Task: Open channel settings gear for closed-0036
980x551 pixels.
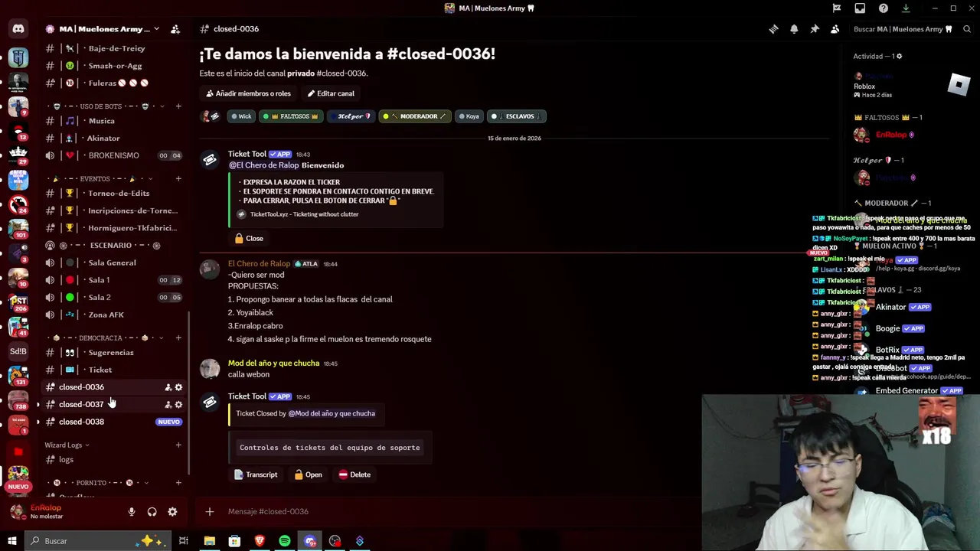Action: pyautogui.click(x=178, y=387)
